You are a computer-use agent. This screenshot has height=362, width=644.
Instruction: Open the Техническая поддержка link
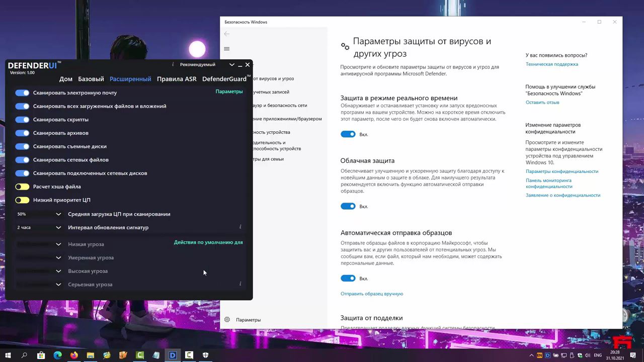(551, 64)
